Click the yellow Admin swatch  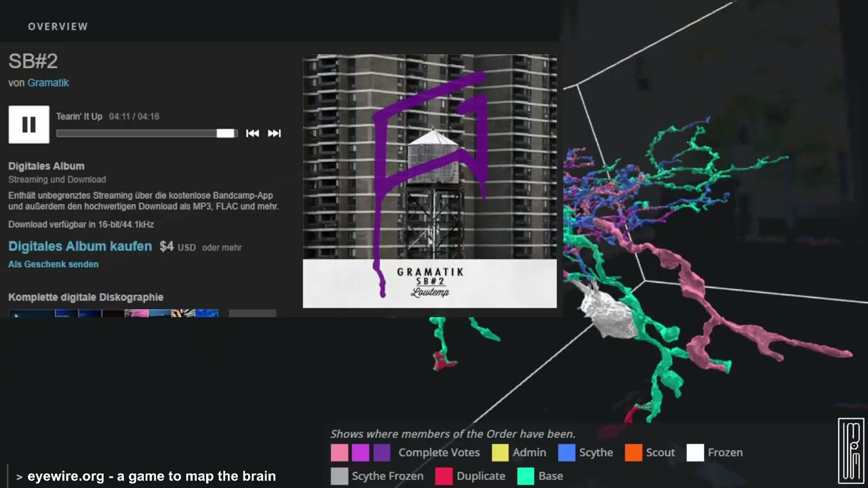point(500,453)
